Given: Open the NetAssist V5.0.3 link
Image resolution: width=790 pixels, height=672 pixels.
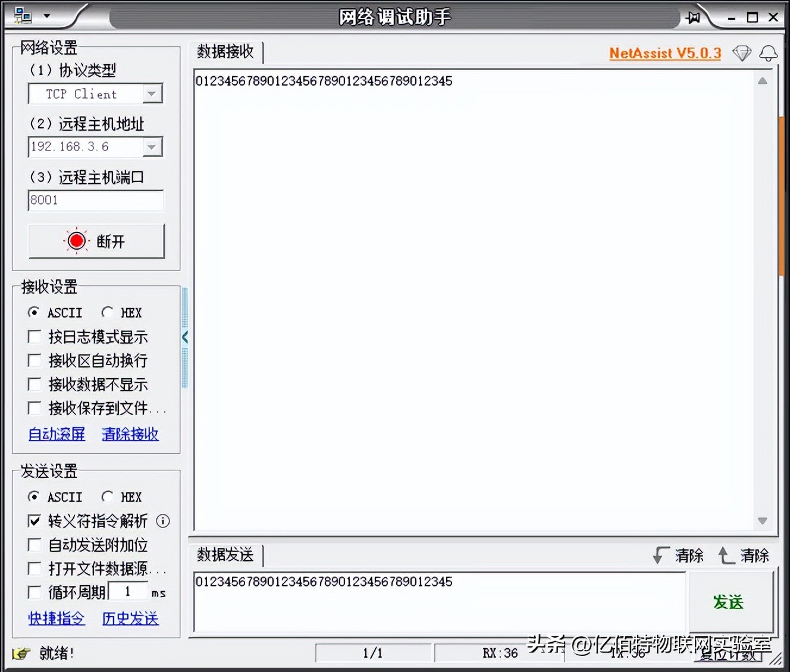Looking at the screenshot, I should coord(664,53).
